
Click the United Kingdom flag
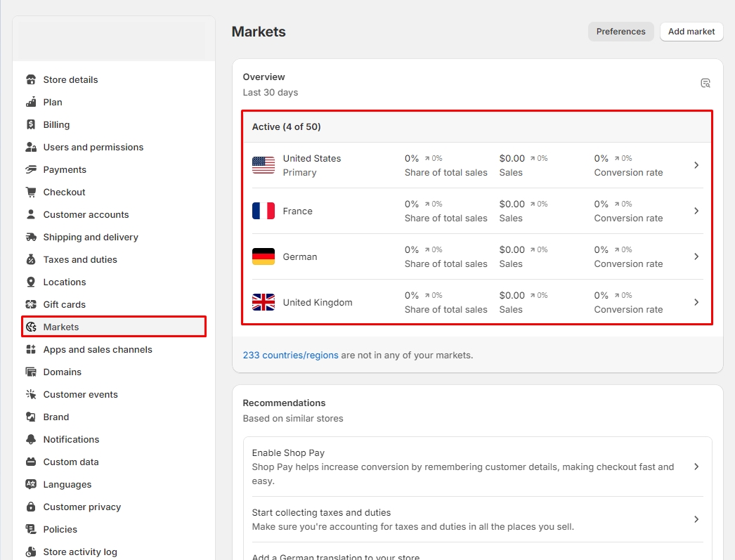point(264,302)
